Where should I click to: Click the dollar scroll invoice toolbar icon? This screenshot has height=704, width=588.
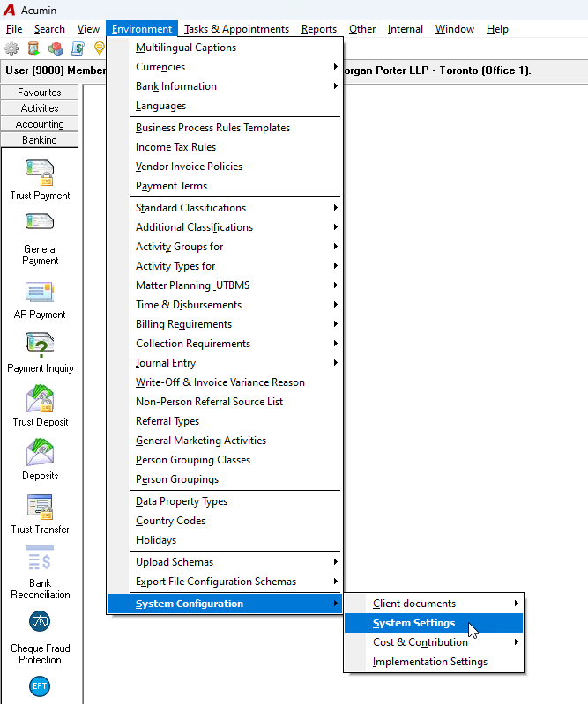[78, 48]
